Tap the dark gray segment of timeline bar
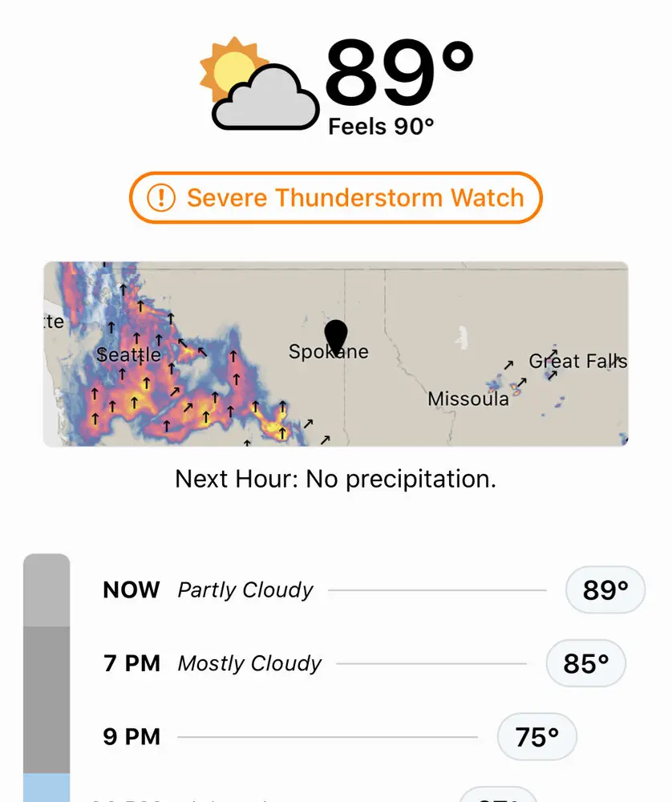The width and height of the screenshot is (672, 802). click(47, 699)
